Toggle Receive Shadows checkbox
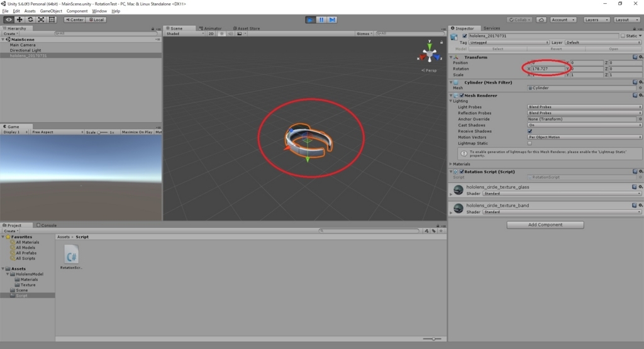 (x=530, y=131)
